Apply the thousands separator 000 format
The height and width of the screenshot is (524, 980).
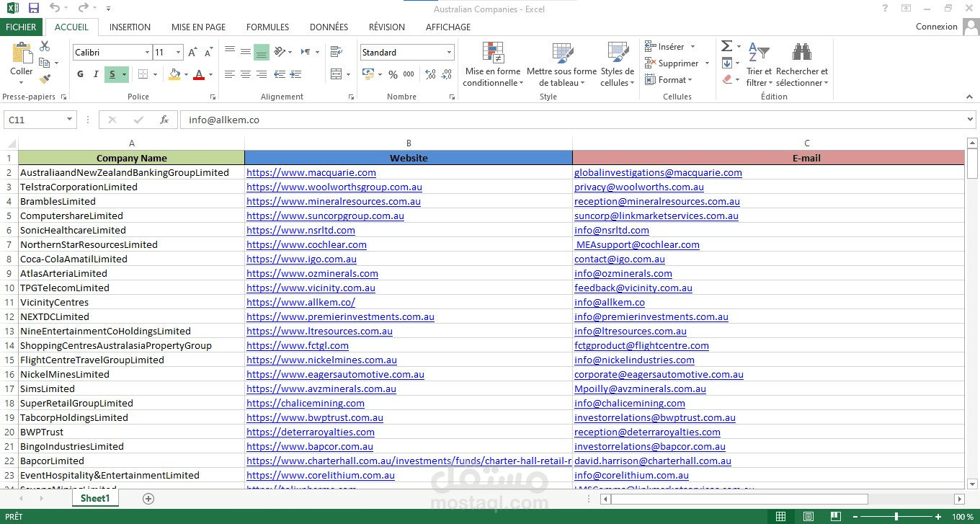pos(409,74)
